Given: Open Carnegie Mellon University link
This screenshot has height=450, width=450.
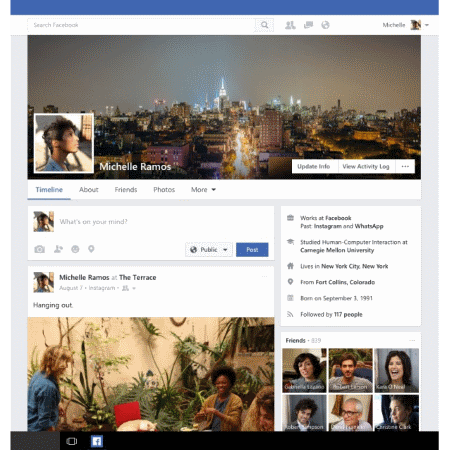Looking at the screenshot, I should [x=337, y=250].
